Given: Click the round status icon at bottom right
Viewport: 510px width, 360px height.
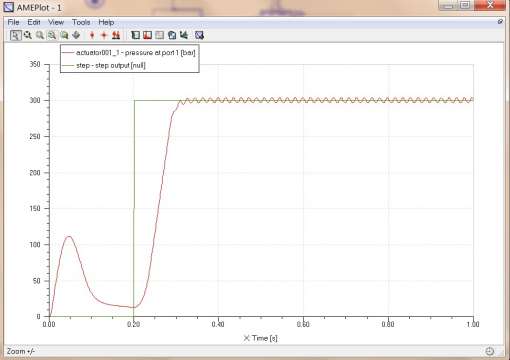Looking at the screenshot, I should [489, 351].
